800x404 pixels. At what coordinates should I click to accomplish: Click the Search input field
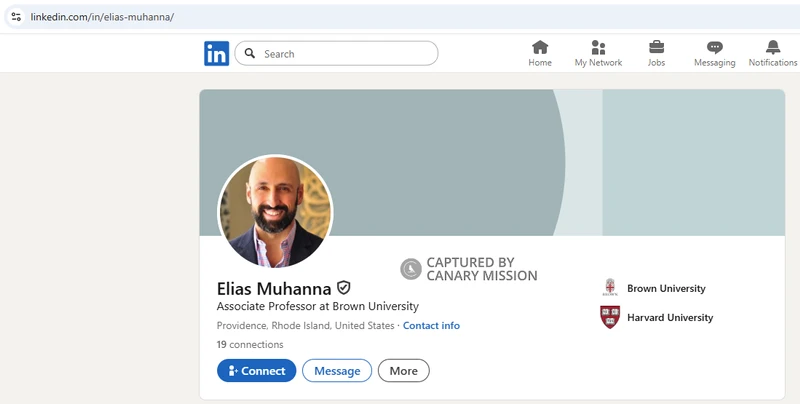click(x=336, y=54)
